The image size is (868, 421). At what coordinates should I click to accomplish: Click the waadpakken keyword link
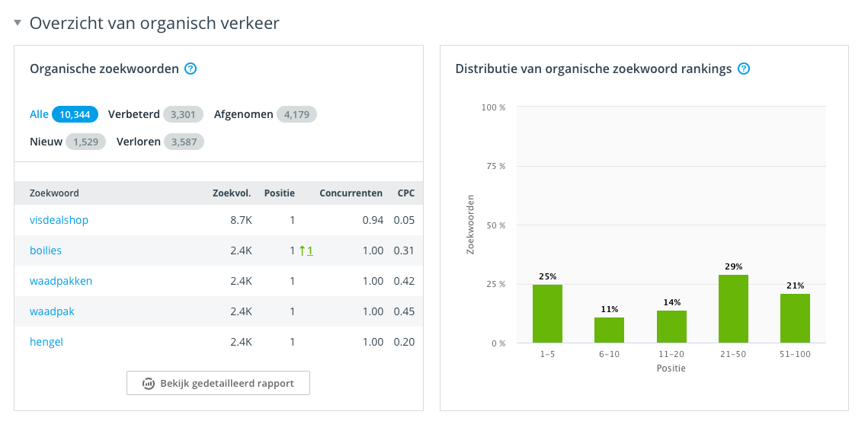pyautogui.click(x=61, y=281)
